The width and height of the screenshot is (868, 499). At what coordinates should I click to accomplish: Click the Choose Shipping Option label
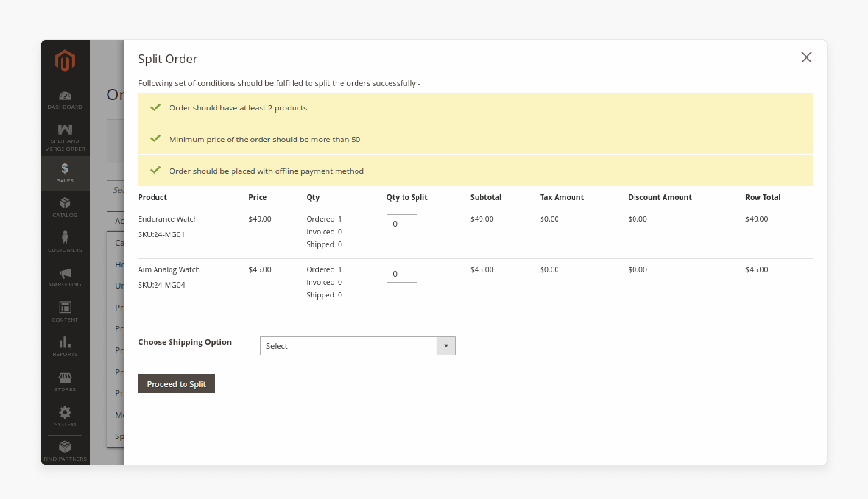pyautogui.click(x=185, y=342)
